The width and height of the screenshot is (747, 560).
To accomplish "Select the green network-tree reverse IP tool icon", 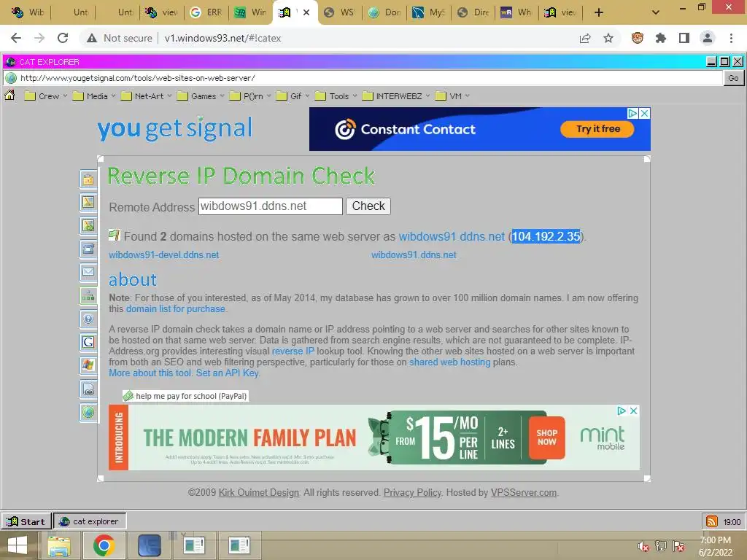I will tap(88, 296).
